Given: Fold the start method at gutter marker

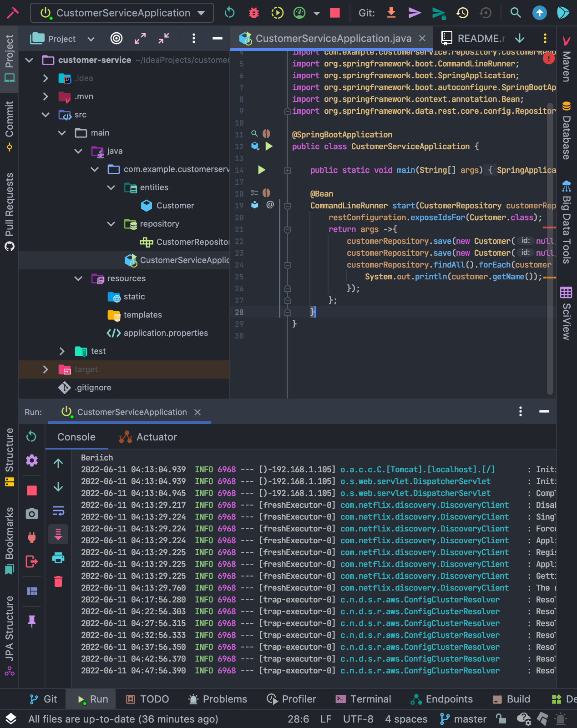Looking at the screenshot, I should 288,206.
